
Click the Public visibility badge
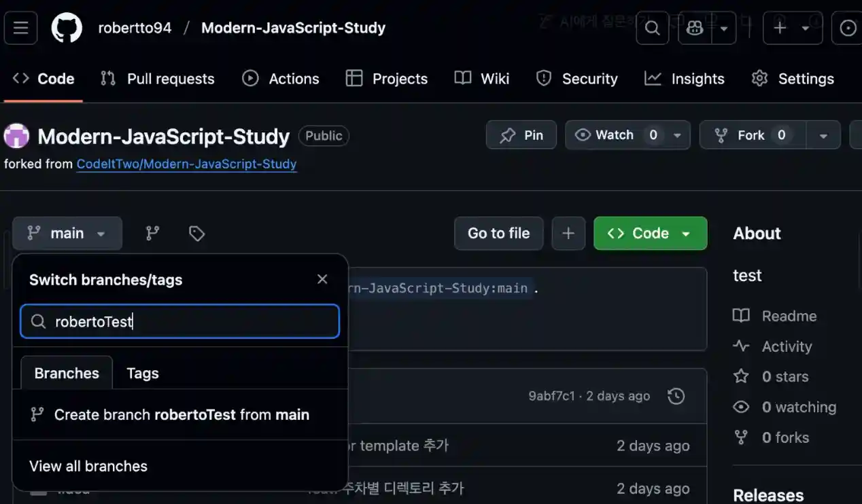coord(324,136)
